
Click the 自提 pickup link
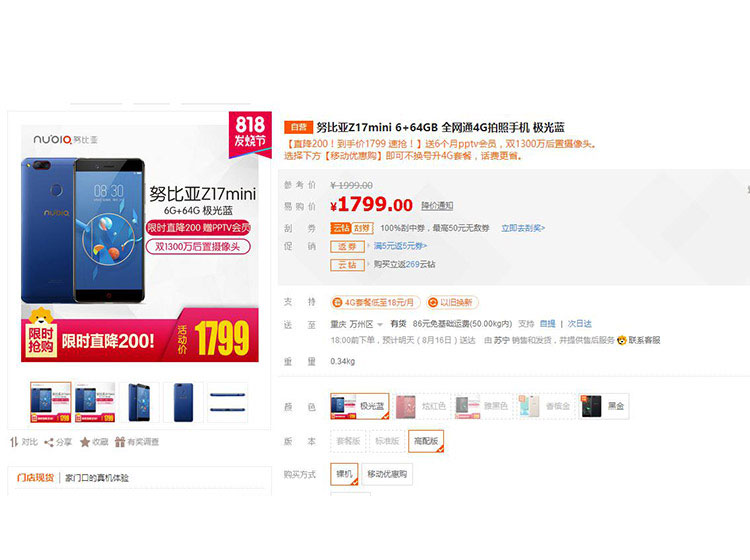(548, 324)
